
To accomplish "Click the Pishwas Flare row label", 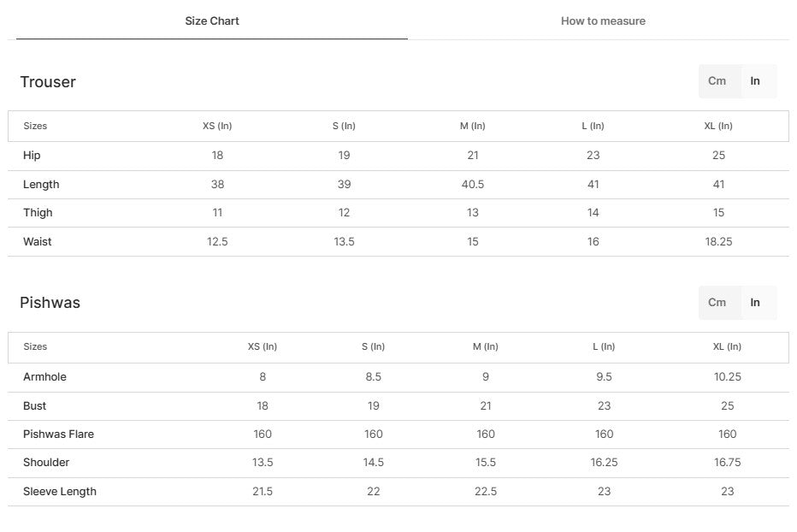I will tap(58, 434).
